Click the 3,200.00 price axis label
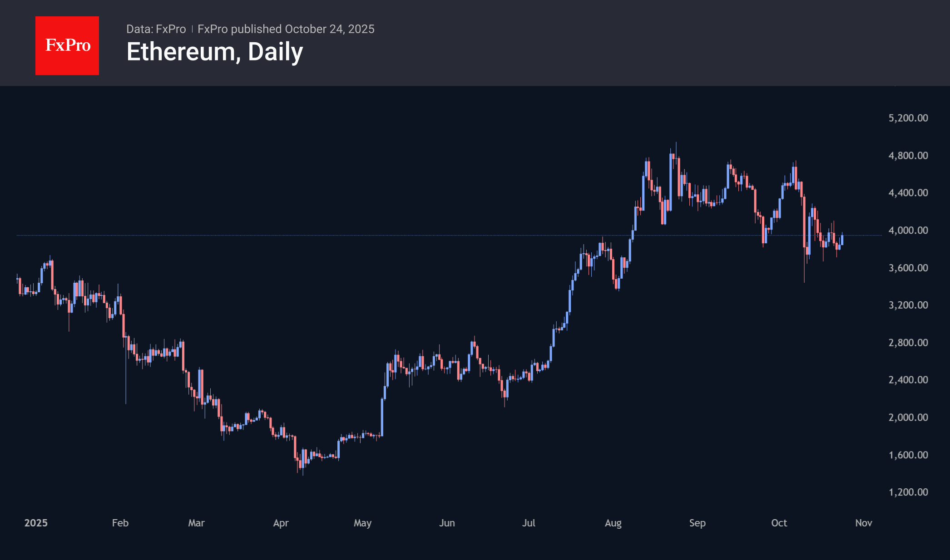Viewport: 950px width, 560px height. coord(908,305)
